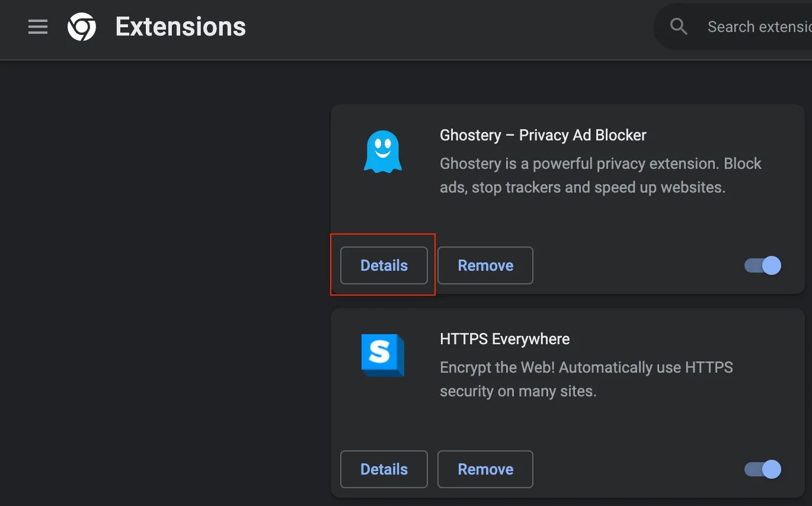Select the Ghostery – Privacy Ad Blocker title
Screen dimensions: 812x506
coord(543,135)
